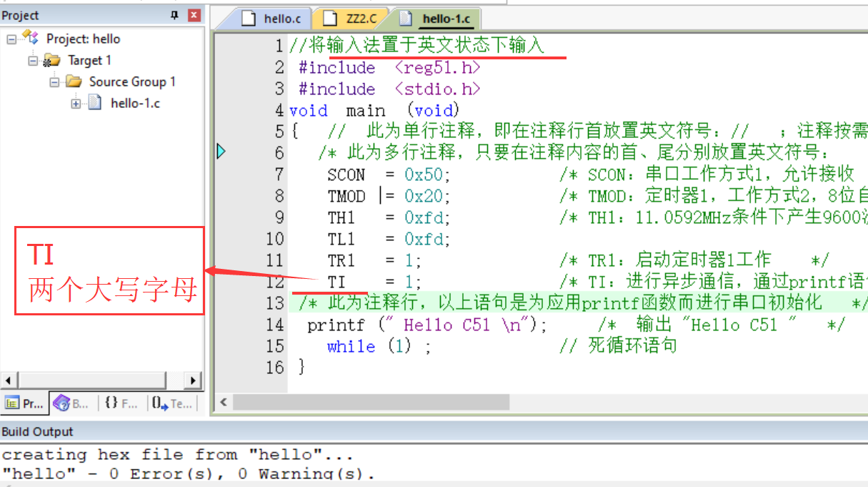Image resolution: width=868 pixels, height=487 pixels.
Task: Place cursor on TL1 = 0xfd; statement
Action: coord(389,240)
